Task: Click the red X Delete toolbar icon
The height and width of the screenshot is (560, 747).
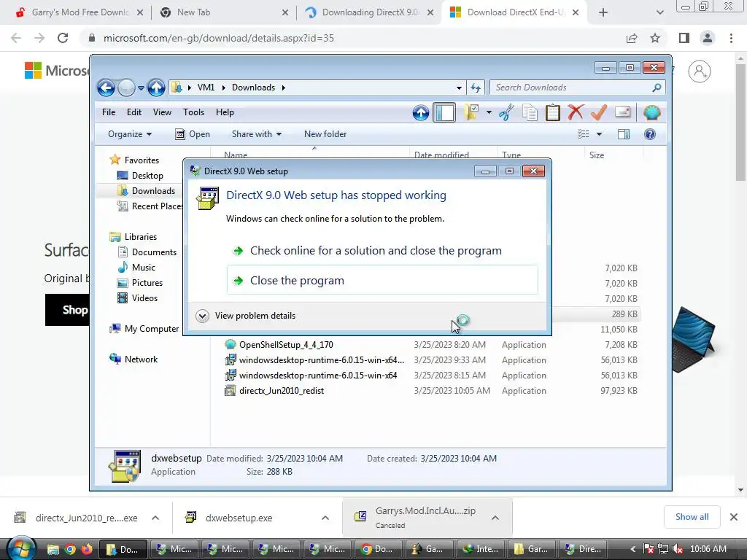Action: (576, 113)
